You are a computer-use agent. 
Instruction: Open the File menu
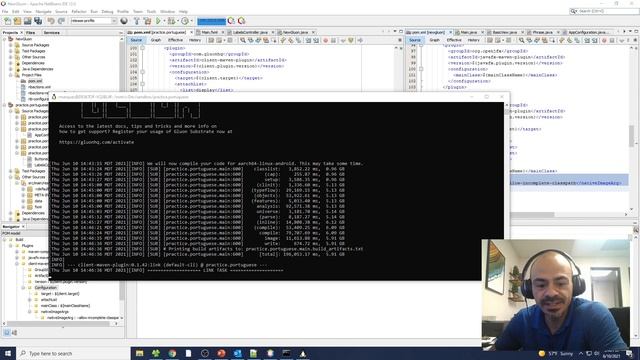(x=5, y=11)
